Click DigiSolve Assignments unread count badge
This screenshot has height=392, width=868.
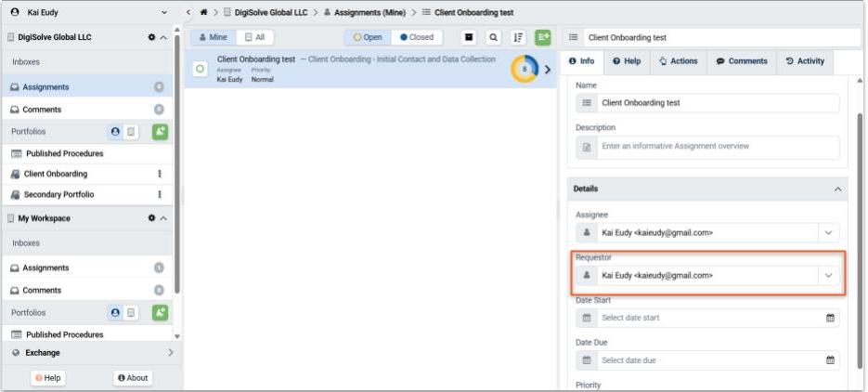159,87
